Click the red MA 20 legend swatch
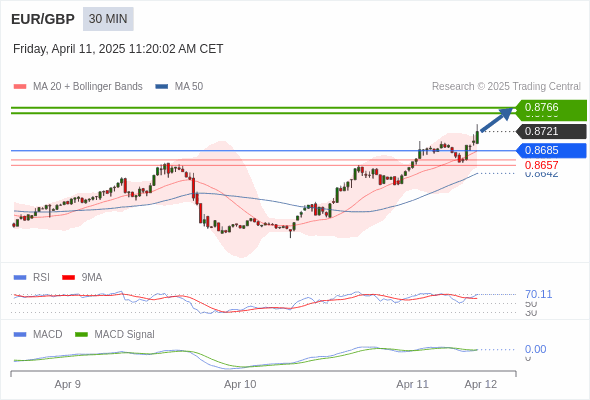Viewport: 590px width, 400px height. [20, 87]
